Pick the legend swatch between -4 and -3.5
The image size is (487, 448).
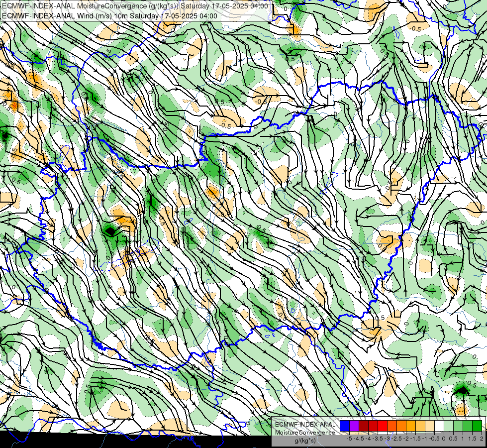(x=373, y=426)
